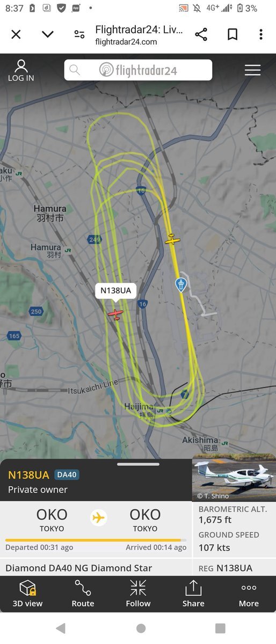This screenshot has width=276, height=644.
Task: Close the browser tab with X
Action: pyautogui.click(x=16, y=34)
